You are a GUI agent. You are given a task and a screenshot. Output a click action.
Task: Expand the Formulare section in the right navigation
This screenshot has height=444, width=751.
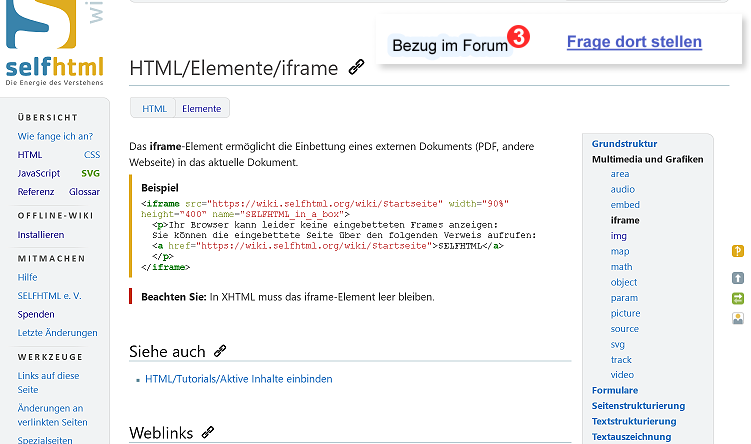[x=614, y=390]
